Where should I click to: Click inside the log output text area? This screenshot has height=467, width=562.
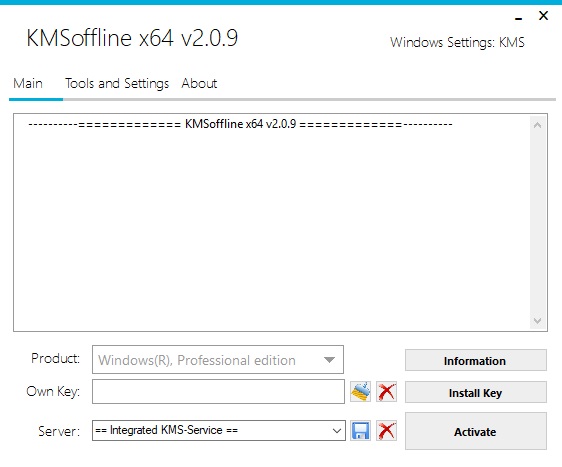[x=272, y=222]
